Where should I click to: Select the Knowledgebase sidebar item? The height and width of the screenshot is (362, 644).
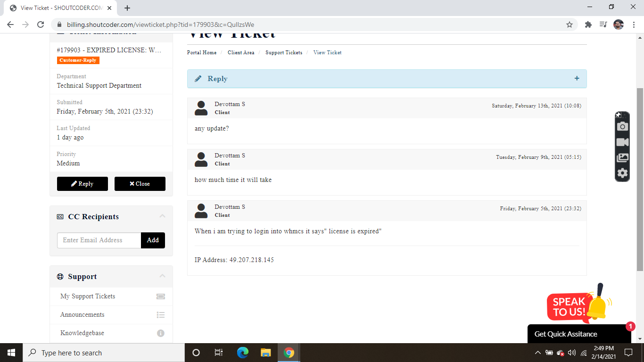click(82, 333)
